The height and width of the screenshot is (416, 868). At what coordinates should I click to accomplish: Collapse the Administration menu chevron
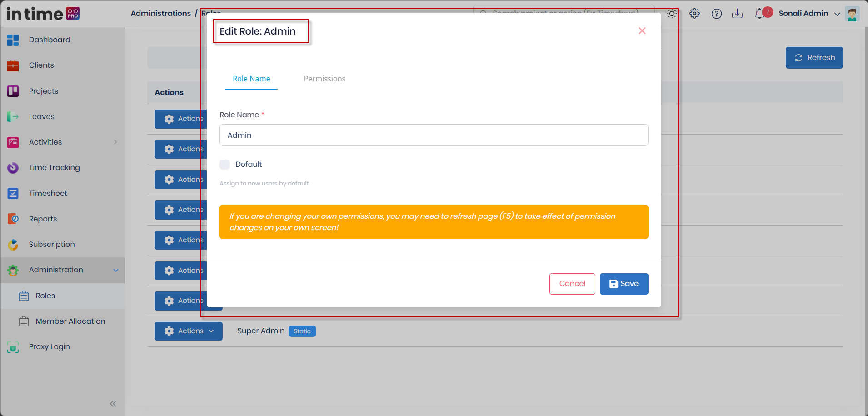tap(116, 271)
